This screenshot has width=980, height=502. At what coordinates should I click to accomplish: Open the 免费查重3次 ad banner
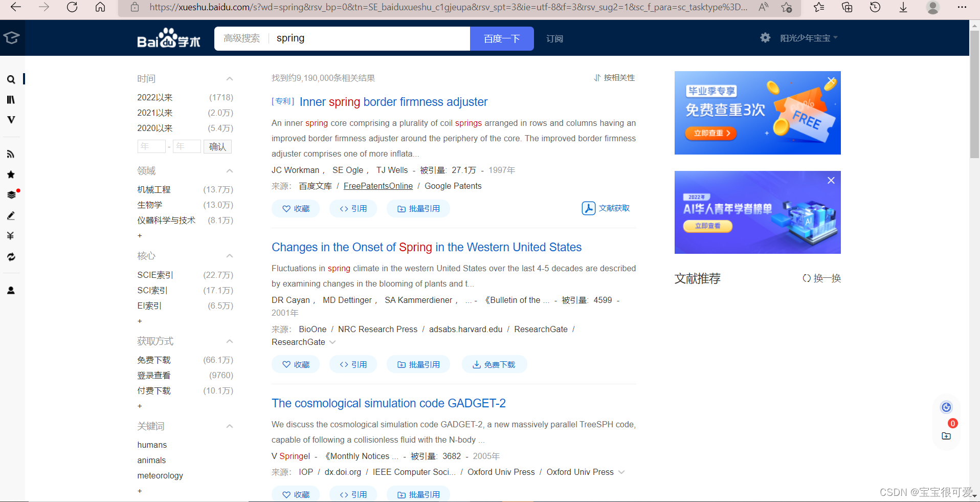[758, 113]
